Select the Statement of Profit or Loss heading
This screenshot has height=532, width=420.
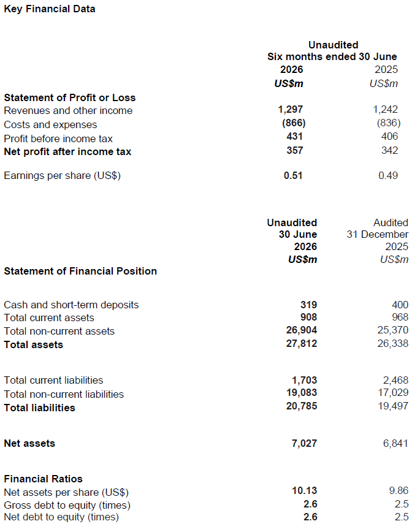click(70, 97)
